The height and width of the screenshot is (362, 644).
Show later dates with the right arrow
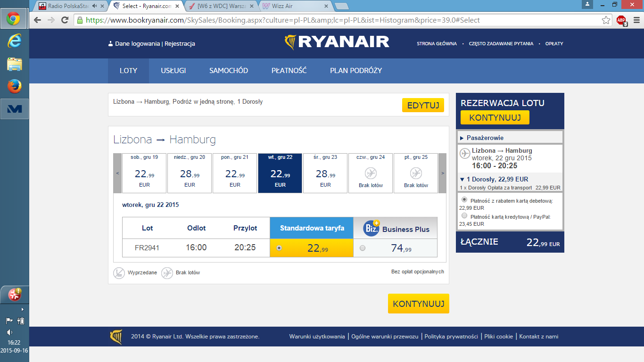tap(442, 173)
